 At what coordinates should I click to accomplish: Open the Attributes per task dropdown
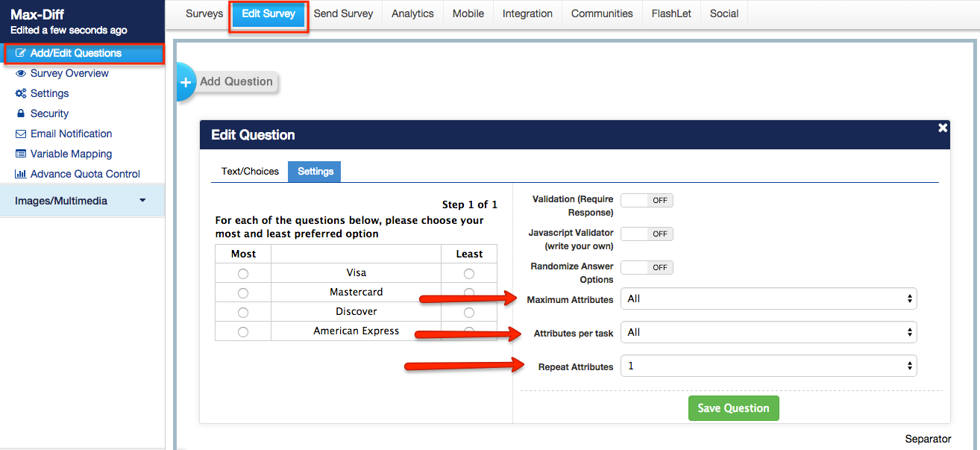point(769,332)
